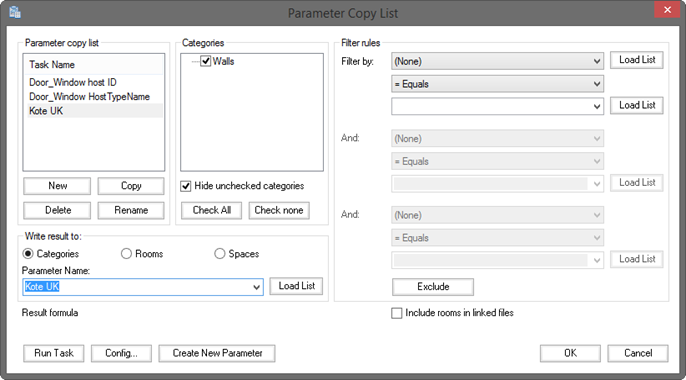Select Door_Window host ID task

click(x=94, y=82)
